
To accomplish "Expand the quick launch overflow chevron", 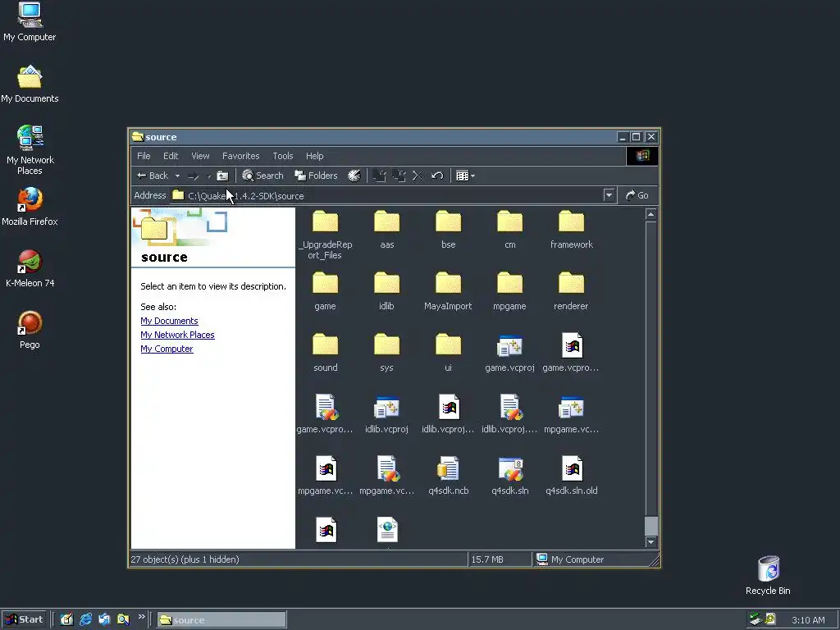I will (141, 617).
